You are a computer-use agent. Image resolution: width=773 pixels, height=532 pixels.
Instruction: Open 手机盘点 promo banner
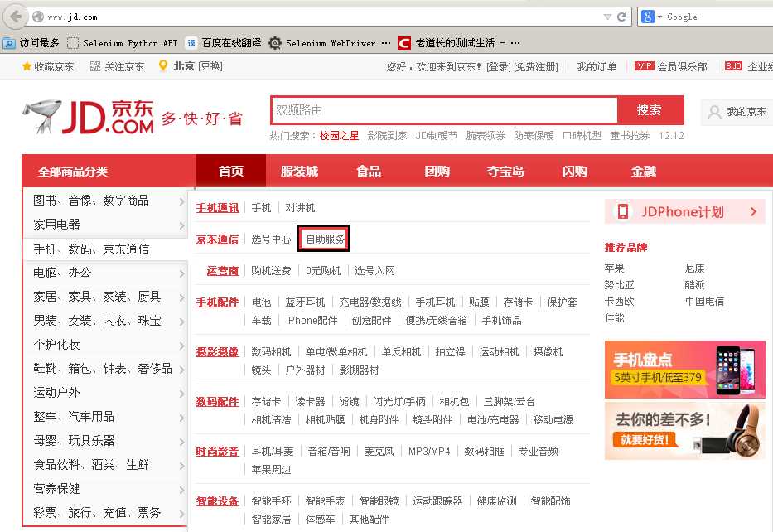pyautogui.click(x=684, y=370)
